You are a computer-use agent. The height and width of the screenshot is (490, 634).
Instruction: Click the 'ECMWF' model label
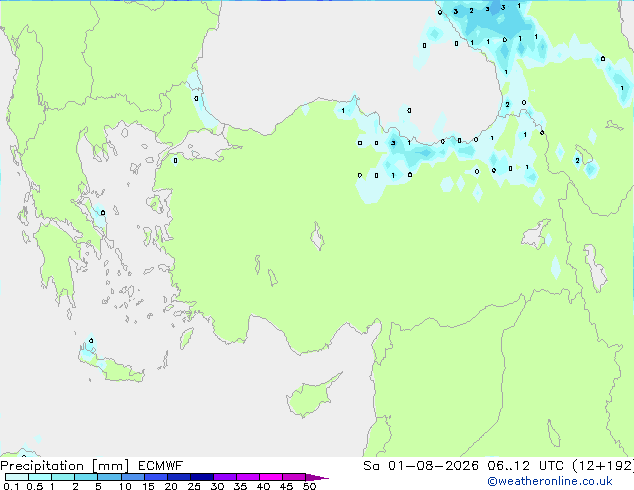pos(161,466)
